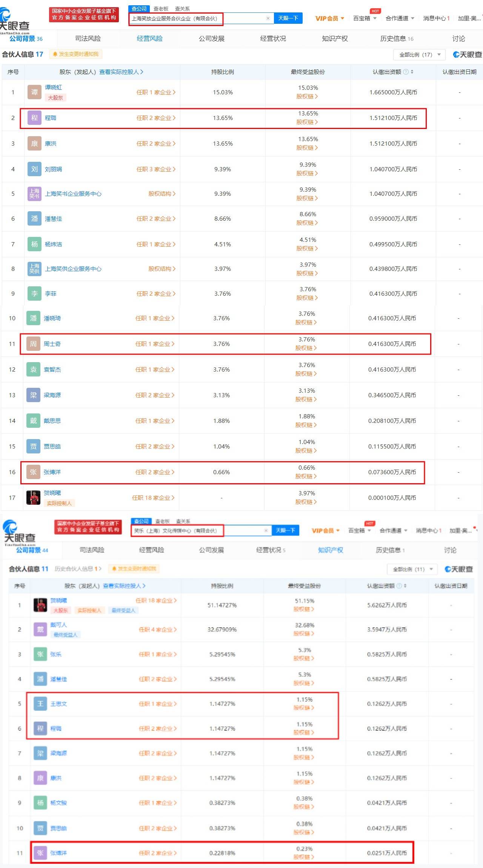Click the 天眼查 logo above 公司背景 36
The image size is (483, 868).
pos(14,21)
